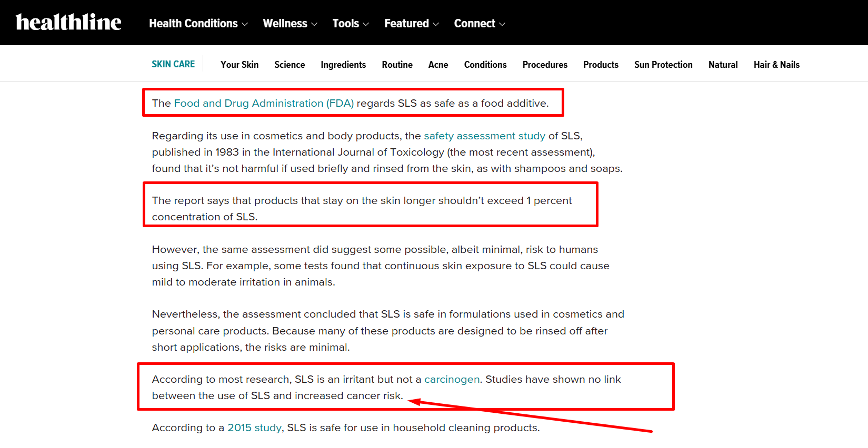
Task: Click the text 'concentration of SLS.'
Action: pos(205,217)
